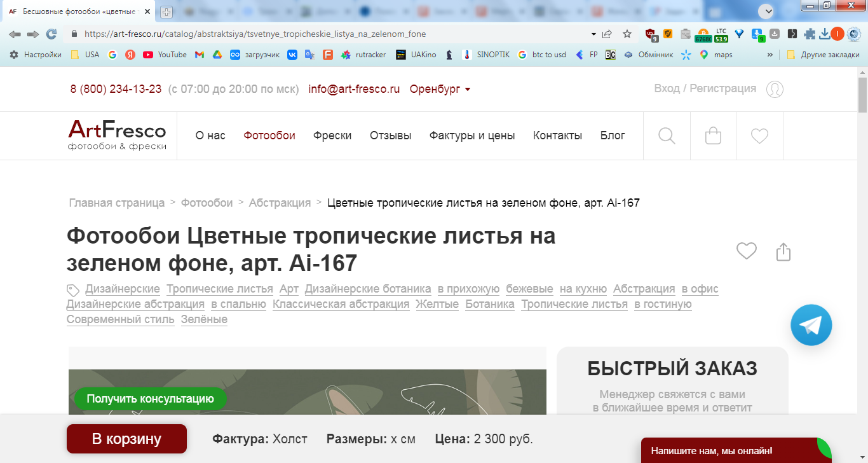Open the YouTube bookmark
This screenshot has height=463, width=868.
click(x=165, y=55)
